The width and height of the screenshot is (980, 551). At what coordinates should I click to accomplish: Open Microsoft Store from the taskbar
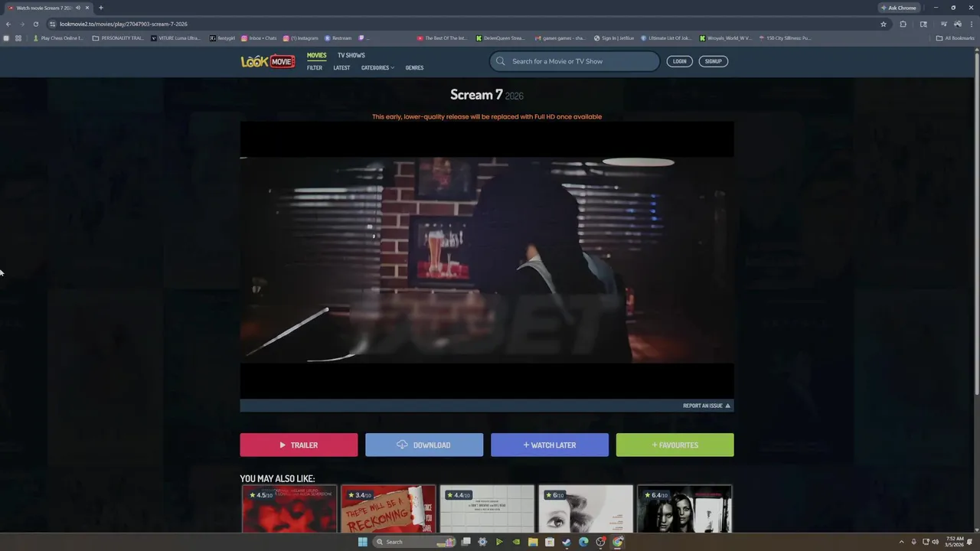point(550,542)
